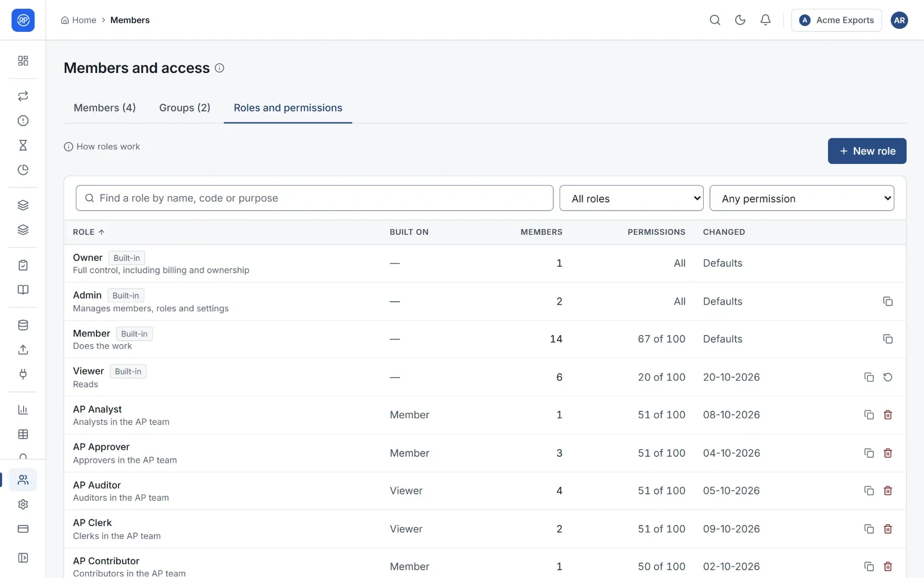Open the All roles dropdown
The height and width of the screenshot is (578, 924).
[631, 198]
